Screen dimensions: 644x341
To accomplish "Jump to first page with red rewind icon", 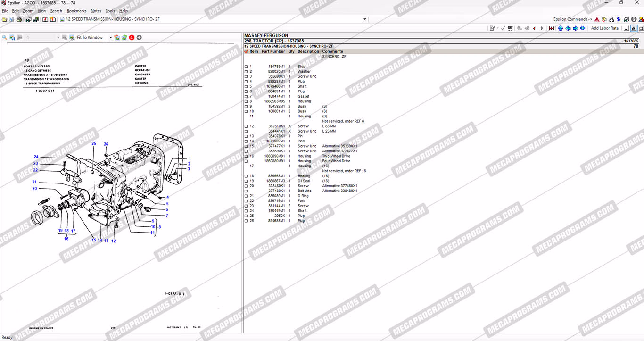I will pyautogui.click(x=551, y=28).
